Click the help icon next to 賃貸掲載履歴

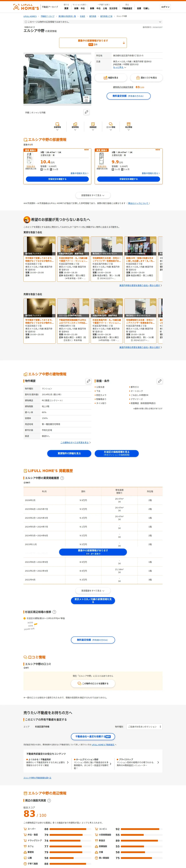(62, 478)
